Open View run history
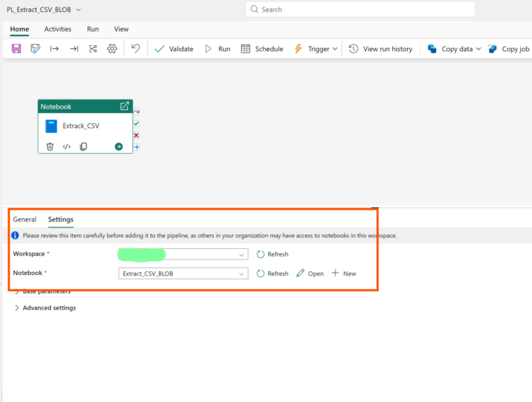This screenshot has width=532, height=402. (x=381, y=49)
